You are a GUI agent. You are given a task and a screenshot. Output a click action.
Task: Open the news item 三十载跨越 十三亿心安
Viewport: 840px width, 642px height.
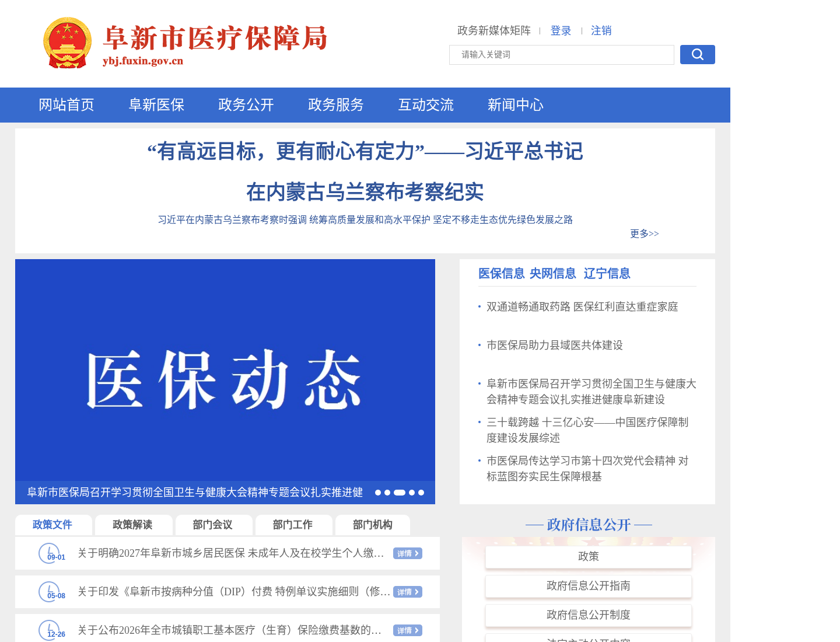click(x=587, y=430)
